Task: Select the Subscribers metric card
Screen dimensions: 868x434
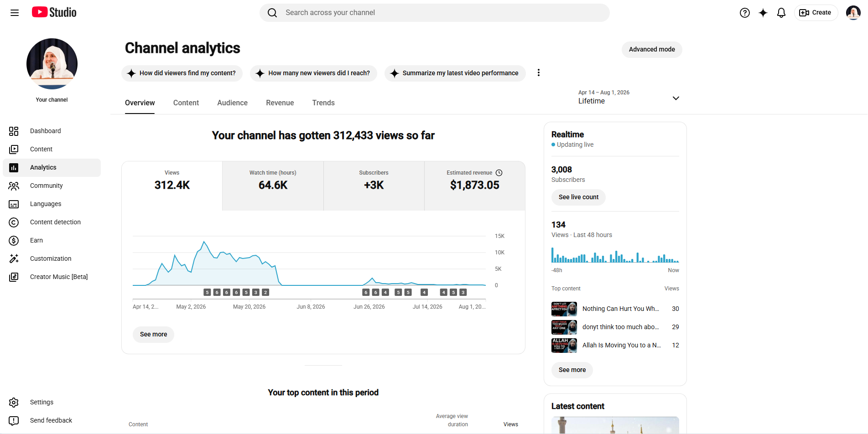Action: tap(374, 186)
